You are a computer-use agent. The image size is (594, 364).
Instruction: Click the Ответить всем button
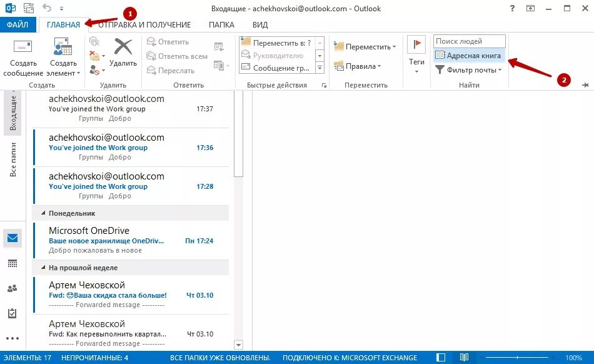(x=178, y=56)
